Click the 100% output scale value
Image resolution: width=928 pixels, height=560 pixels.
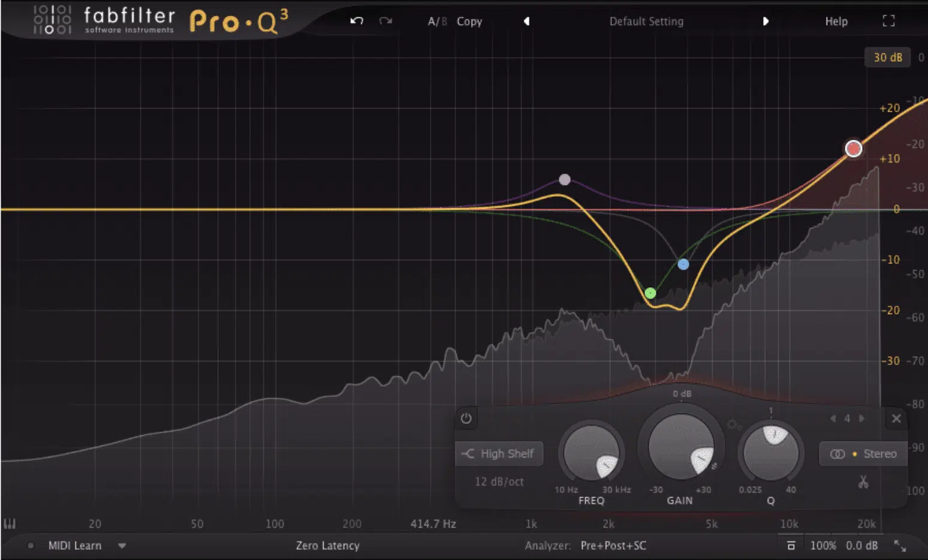[823, 546]
